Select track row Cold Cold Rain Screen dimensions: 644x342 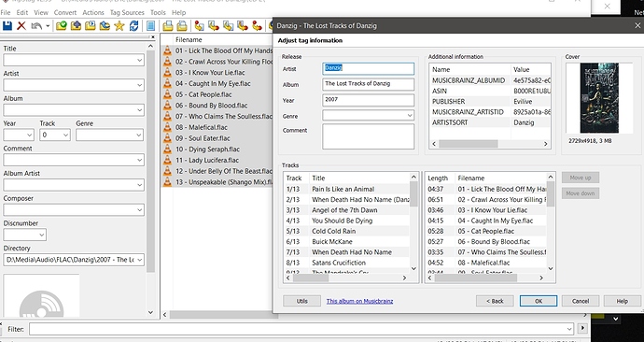click(347, 231)
